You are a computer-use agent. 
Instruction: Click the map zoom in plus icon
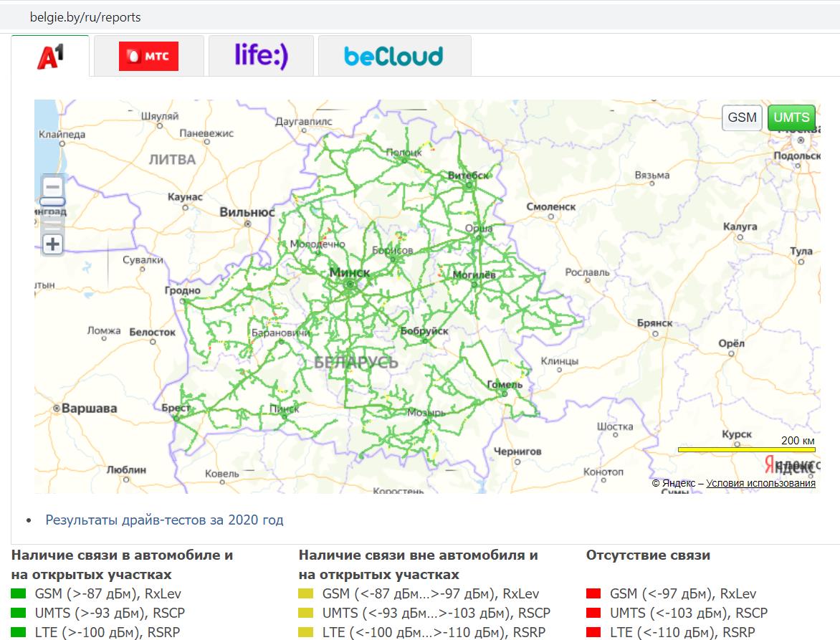pos(52,244)
